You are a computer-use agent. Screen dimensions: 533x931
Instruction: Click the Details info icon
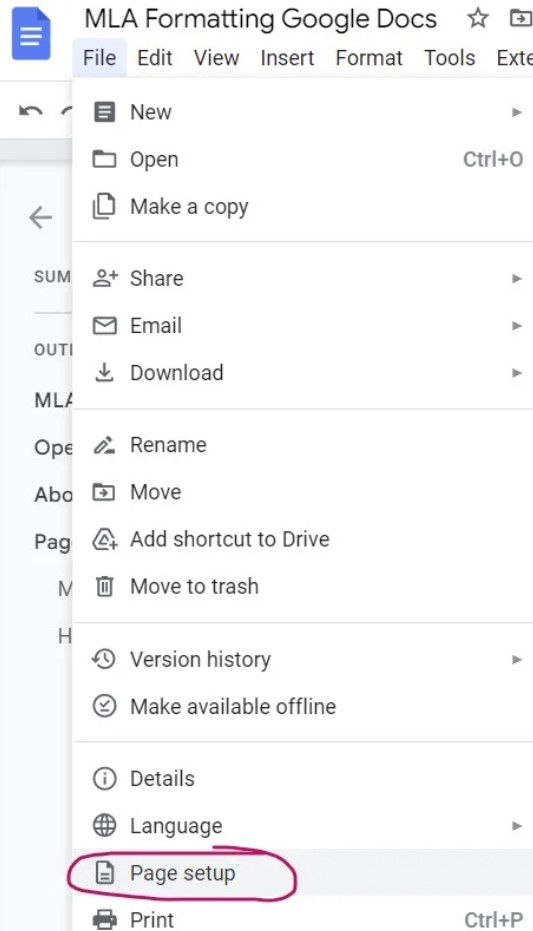104,778
